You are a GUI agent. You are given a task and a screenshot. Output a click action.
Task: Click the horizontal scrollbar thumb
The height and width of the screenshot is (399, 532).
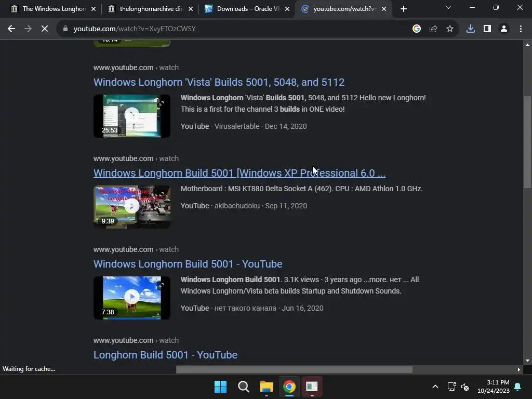click(294, 369)
